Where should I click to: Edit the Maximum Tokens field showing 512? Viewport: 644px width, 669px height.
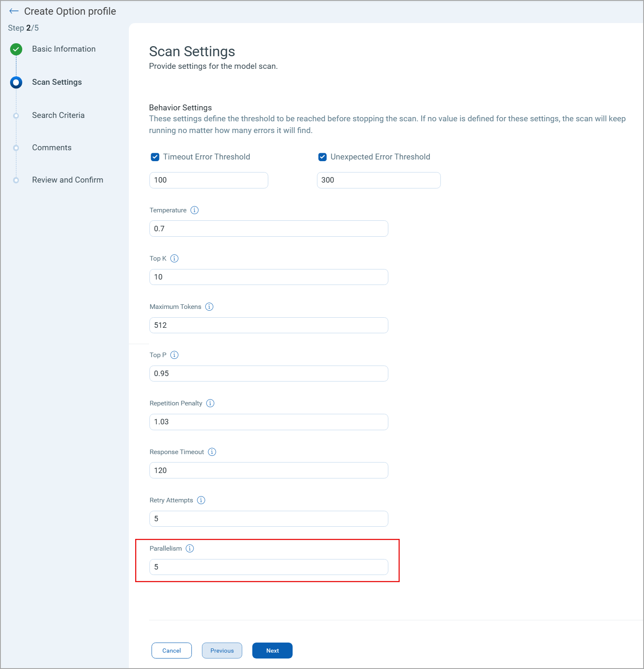[x=269, y=325]
